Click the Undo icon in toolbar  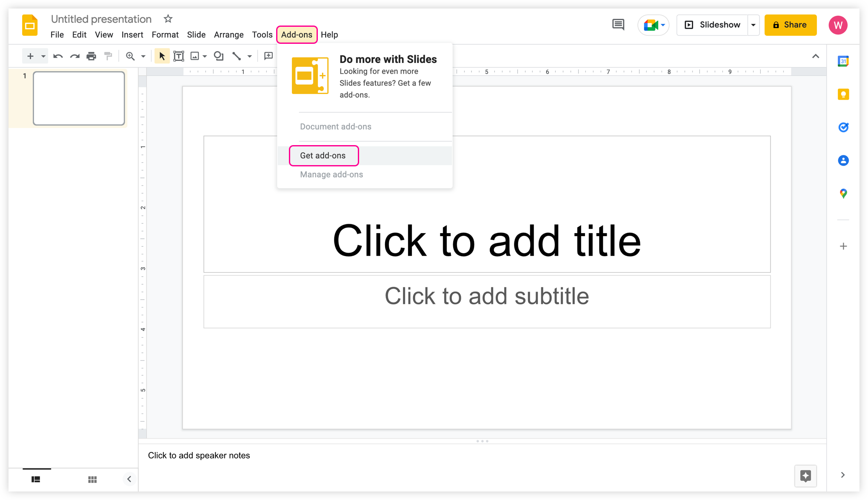tap(58, 56)
